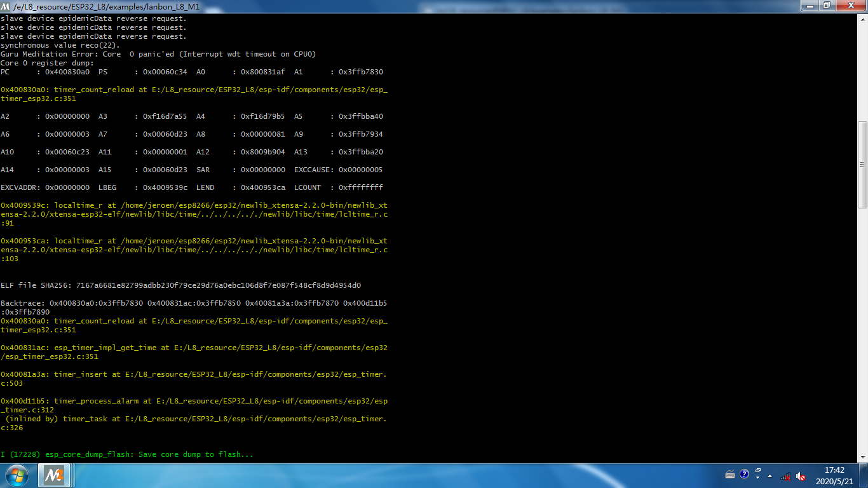Expand hidden tray icons with the up arrow
Image resolution: width=868 pixels, height=488 pixels.
point(770,477)
